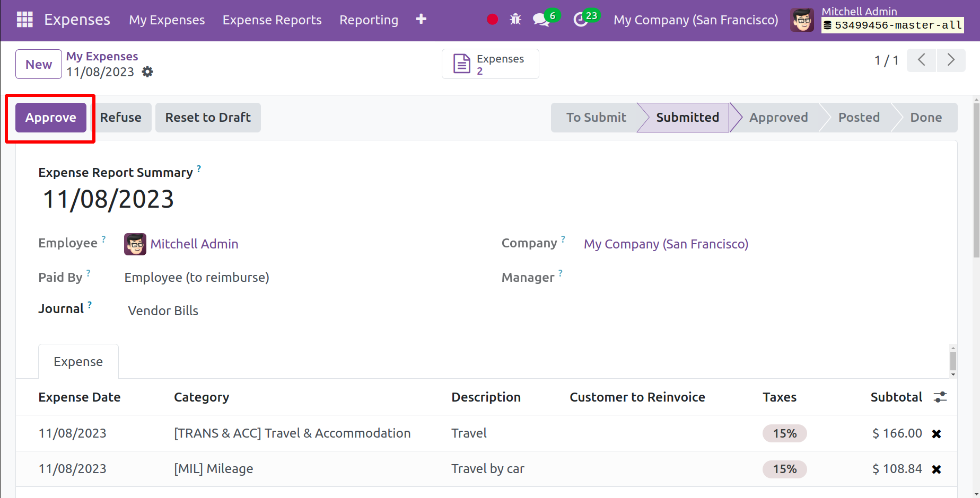Click the Manager field input
This screenshot has width=980, height=498.
pyautogui.click(x=758, y=278)
